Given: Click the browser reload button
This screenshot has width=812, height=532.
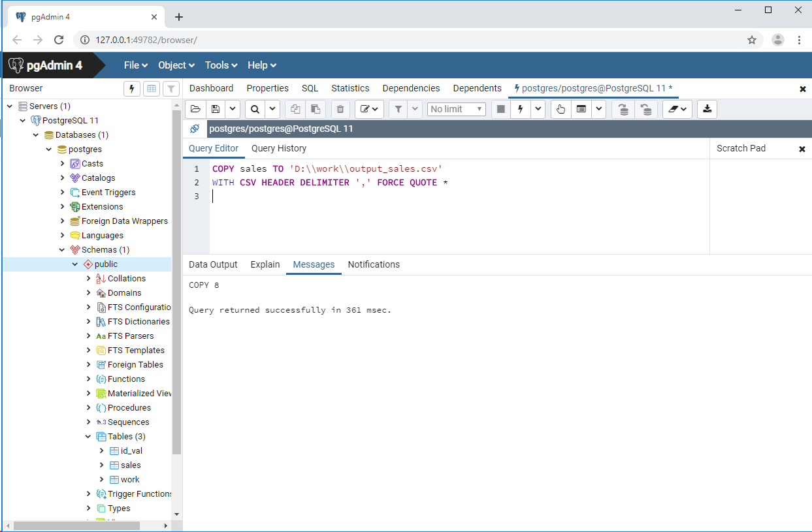Looking at the screenshot, I should (59, 40).
